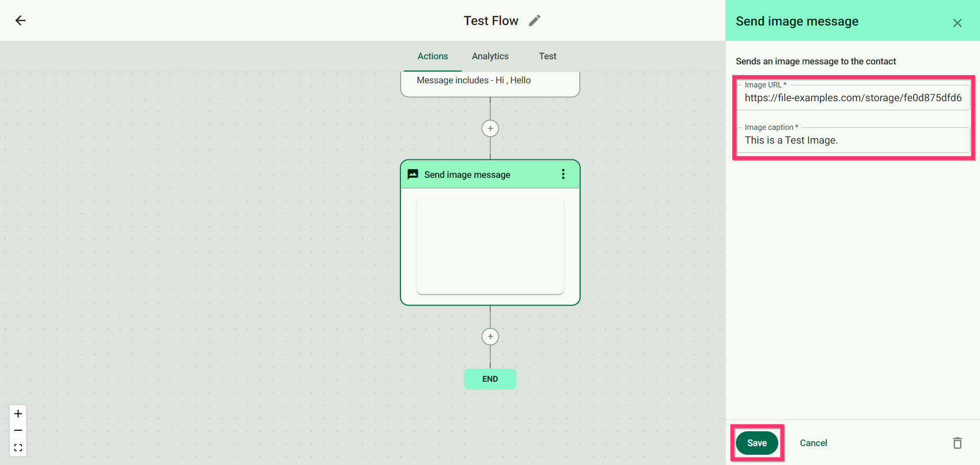Cancel the image message edits

813,443
